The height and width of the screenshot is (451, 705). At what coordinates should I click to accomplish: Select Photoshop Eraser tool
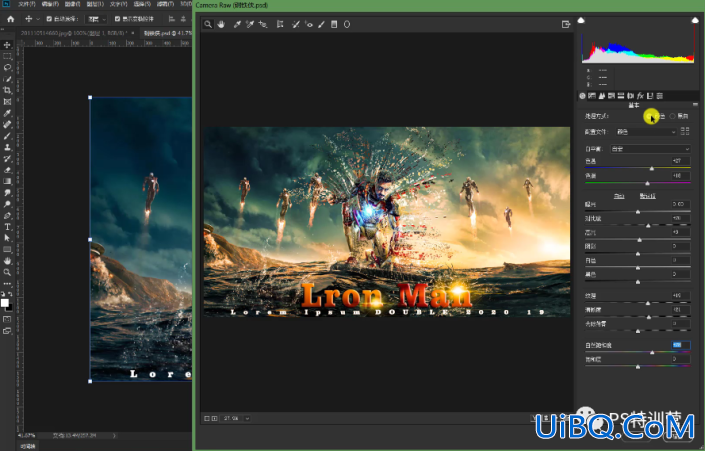(x=7, y=170)
